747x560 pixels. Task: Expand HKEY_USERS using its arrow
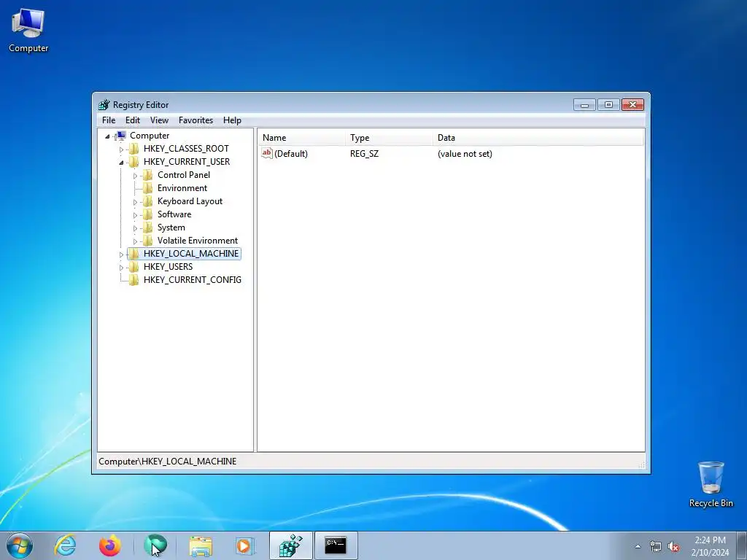point(122,267)
